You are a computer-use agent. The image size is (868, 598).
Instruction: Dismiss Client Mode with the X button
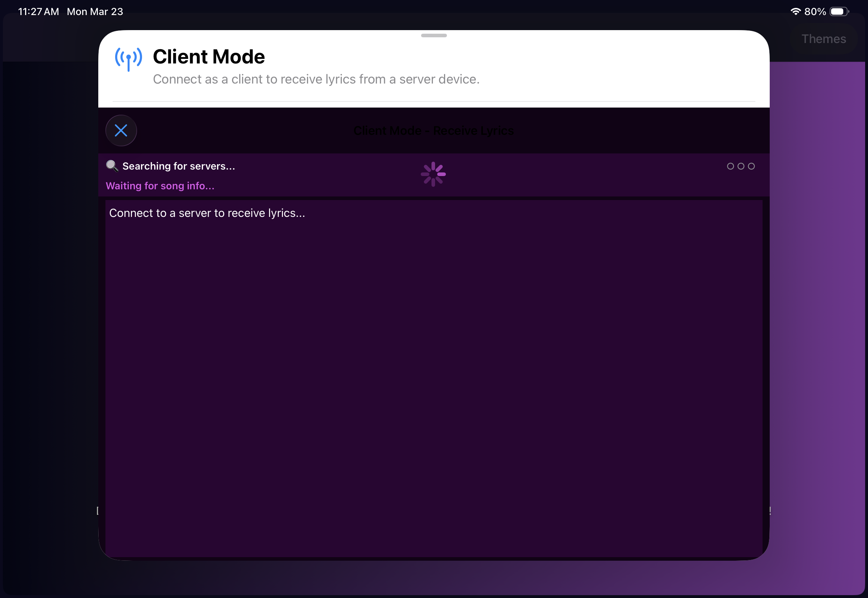[x=121, y=130]
